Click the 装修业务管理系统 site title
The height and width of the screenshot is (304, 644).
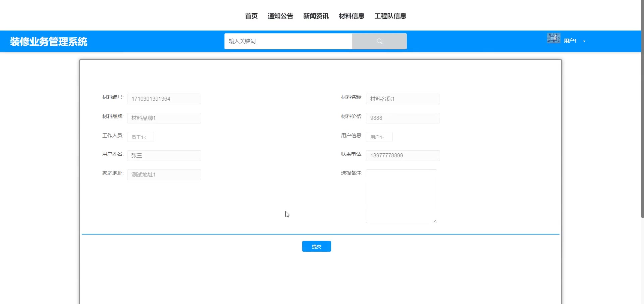pos(49,42)
